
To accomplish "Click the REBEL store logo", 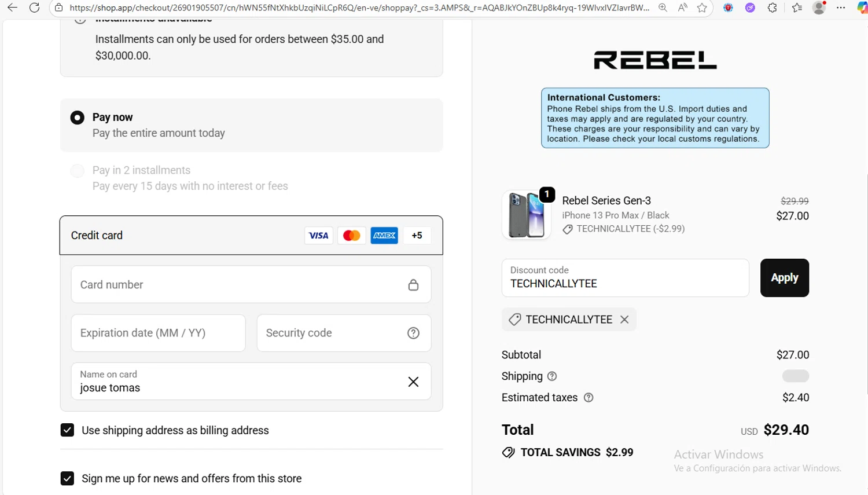I will (655, 60).
